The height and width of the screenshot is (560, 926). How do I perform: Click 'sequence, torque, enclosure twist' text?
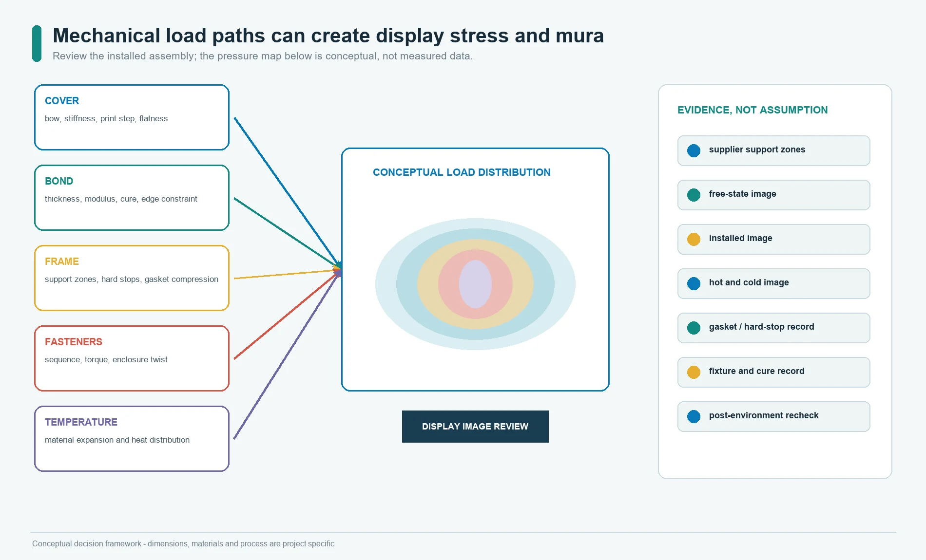(x=106, y=359)
